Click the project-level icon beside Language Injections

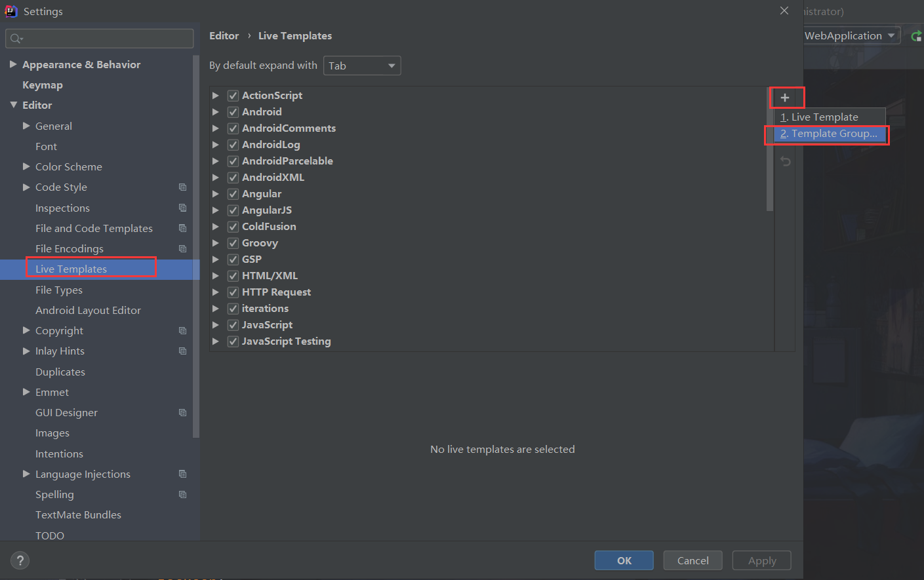click(x=183, y=474)
